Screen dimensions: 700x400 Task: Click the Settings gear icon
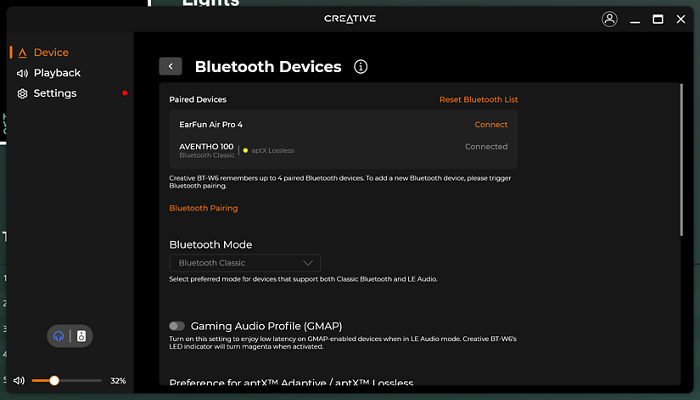point(22,94)
